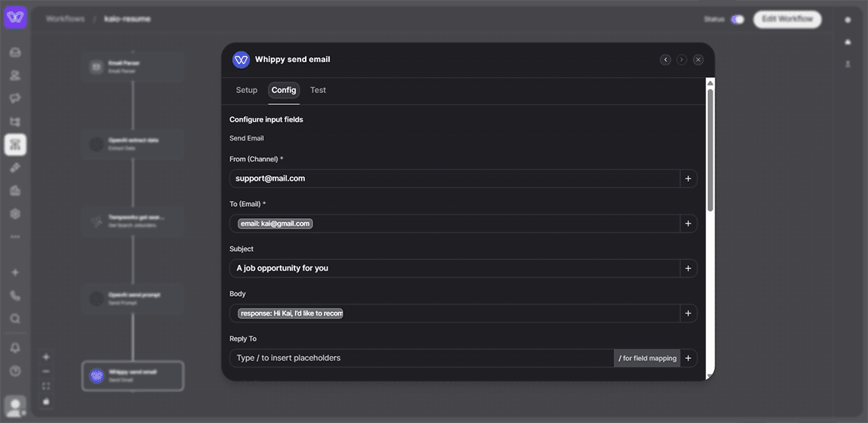Open the settings gear icon in sidebar

pyautogui.click(x=15, y=214)
